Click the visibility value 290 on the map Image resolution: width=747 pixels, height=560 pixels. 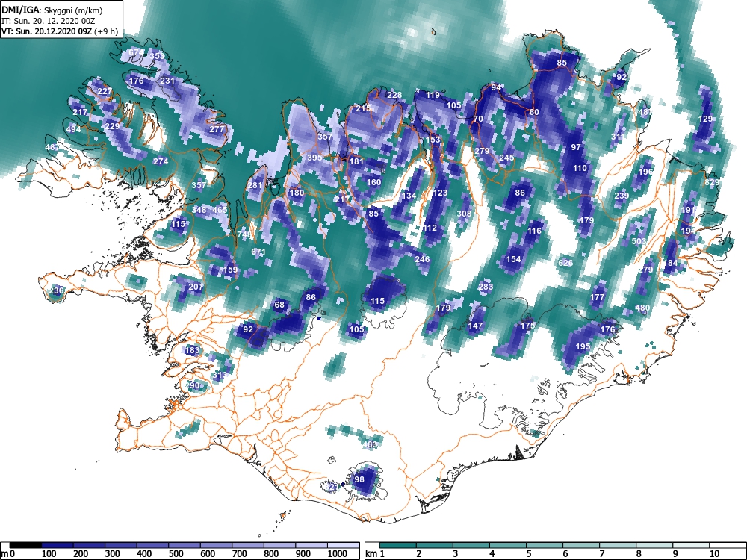click(x=192, y=385)
